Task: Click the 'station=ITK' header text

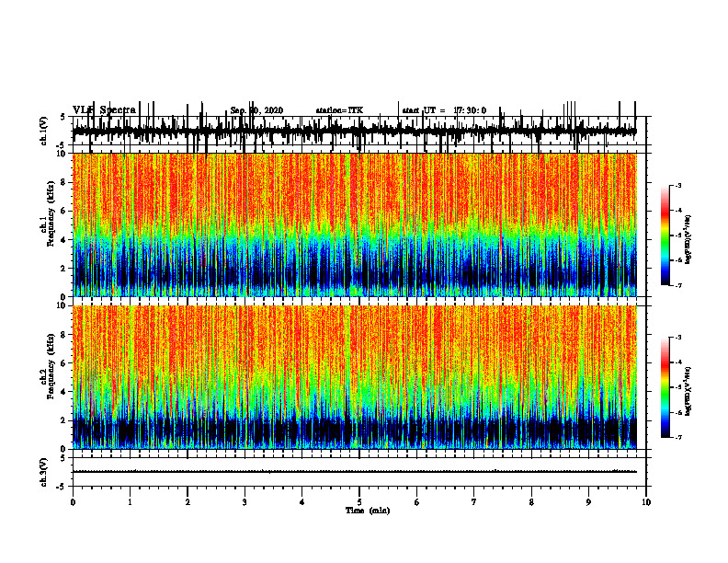Action: pyautogui.click(x=339, y=110)
